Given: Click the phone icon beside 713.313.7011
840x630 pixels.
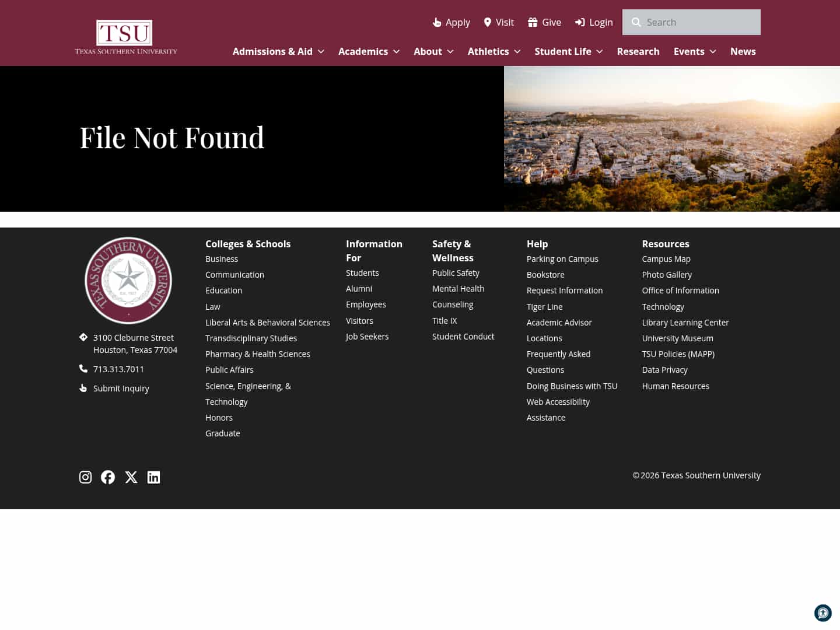Looking at the screenshot, I should tap(83, 368).
